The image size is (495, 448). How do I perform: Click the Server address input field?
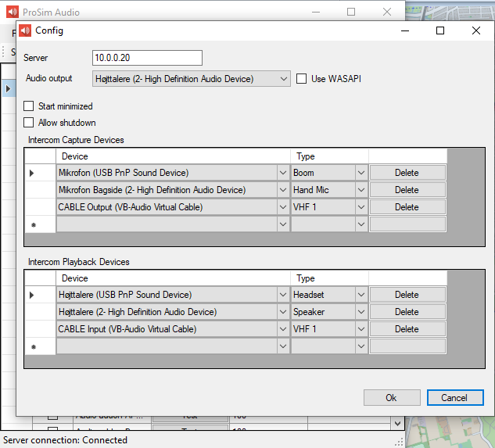point(147,59)
